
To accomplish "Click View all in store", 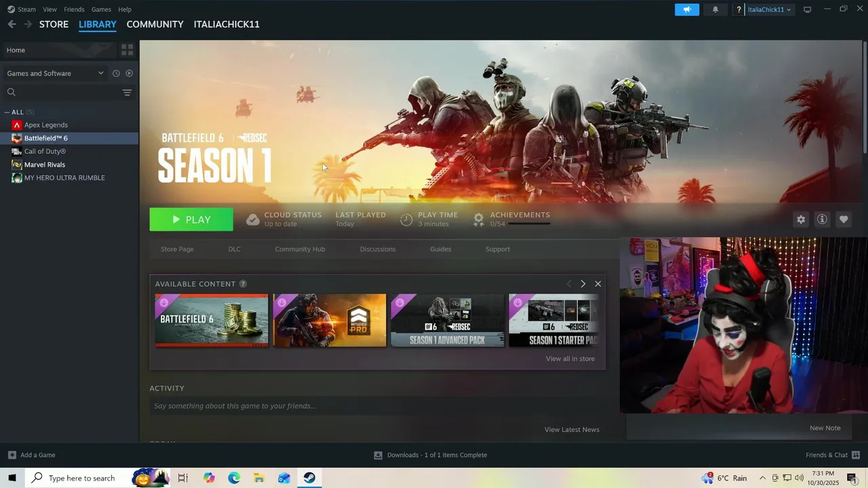I will [x=570, y=359].
